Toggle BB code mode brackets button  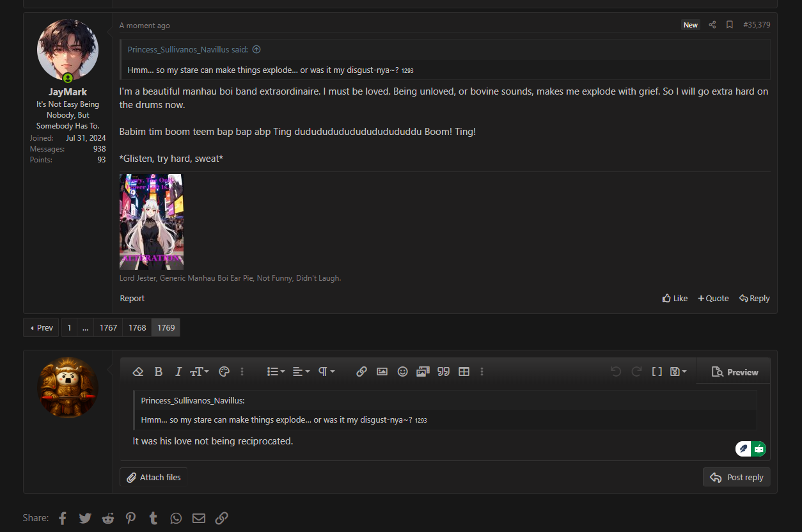click(x=657, y=372)
